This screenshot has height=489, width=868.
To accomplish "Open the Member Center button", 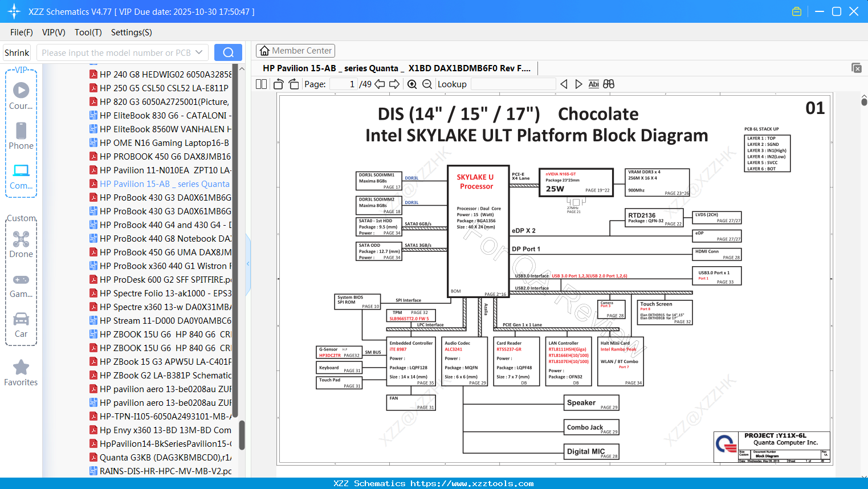I will [295, 51].
